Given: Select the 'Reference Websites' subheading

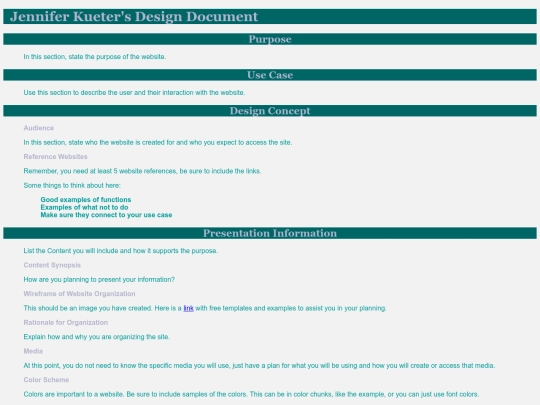Looking at the screenshot, I should 55,157.
